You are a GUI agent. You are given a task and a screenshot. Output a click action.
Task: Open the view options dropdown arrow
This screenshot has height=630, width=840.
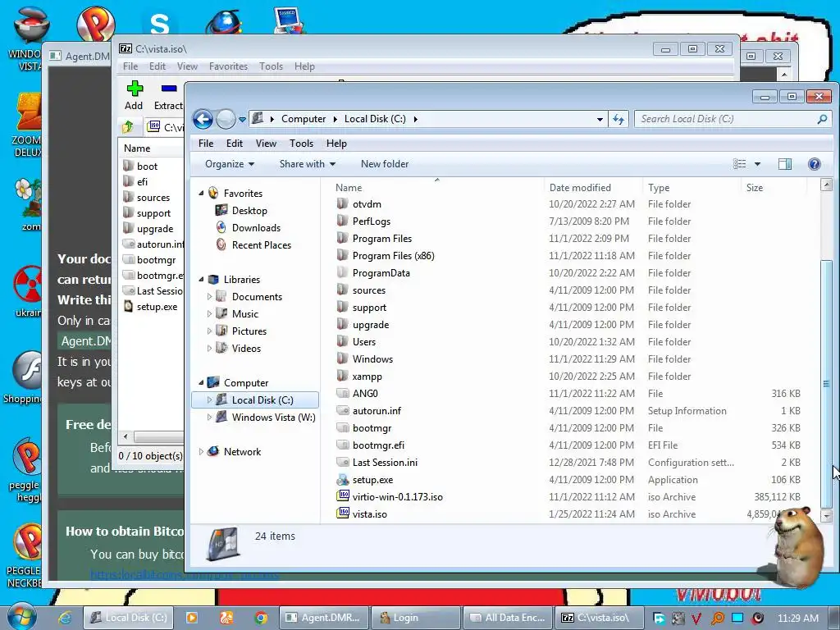(757, 164)
